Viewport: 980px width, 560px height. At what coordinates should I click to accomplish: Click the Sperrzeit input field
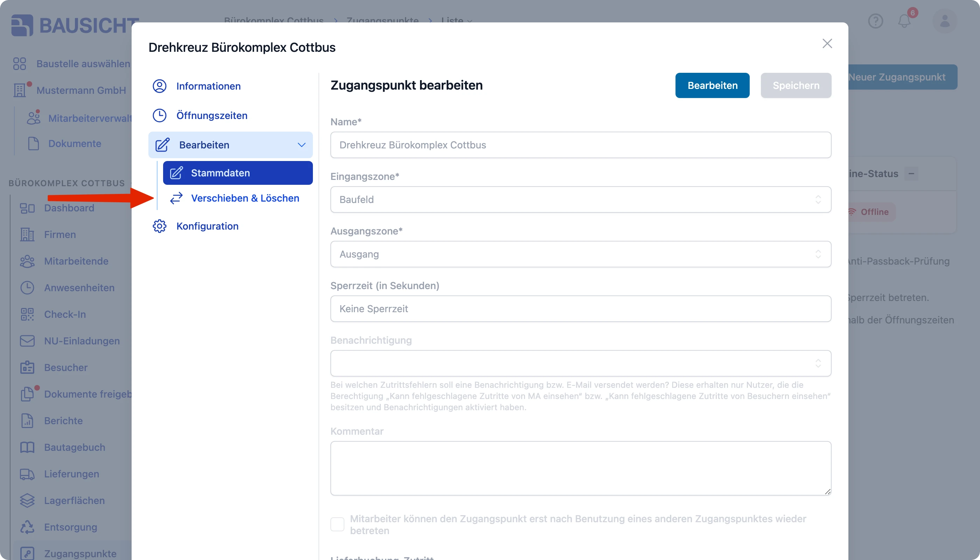coord(581,309)
